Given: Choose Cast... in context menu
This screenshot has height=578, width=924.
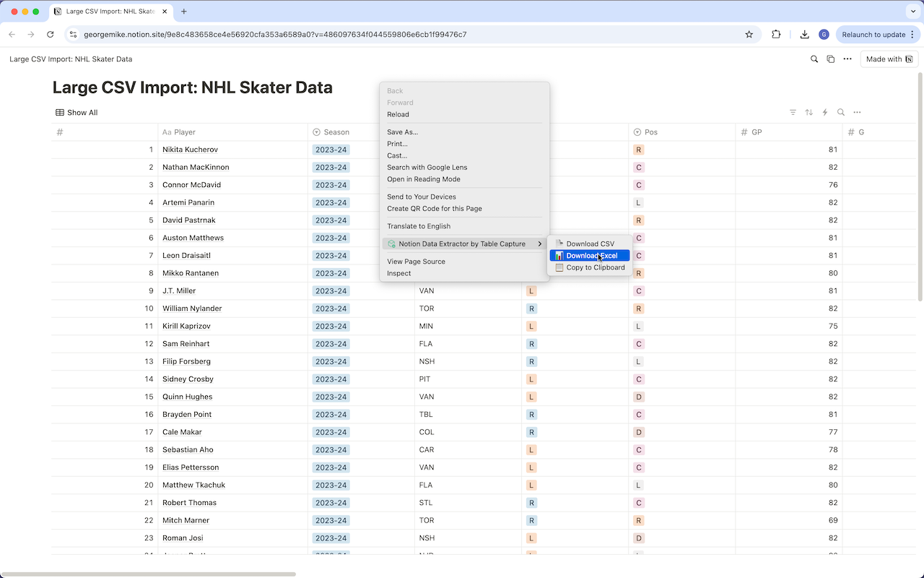Looking at the screenshot, I should [397, 155].
